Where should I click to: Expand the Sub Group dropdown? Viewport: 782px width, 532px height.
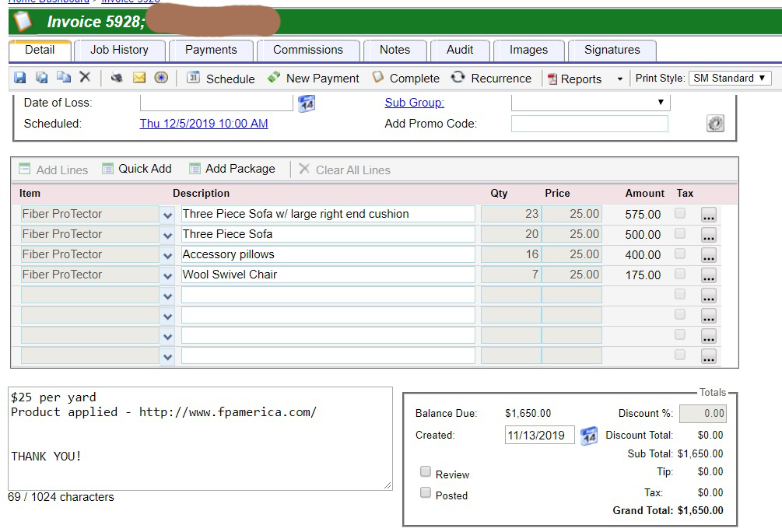(x=590, y=103)
